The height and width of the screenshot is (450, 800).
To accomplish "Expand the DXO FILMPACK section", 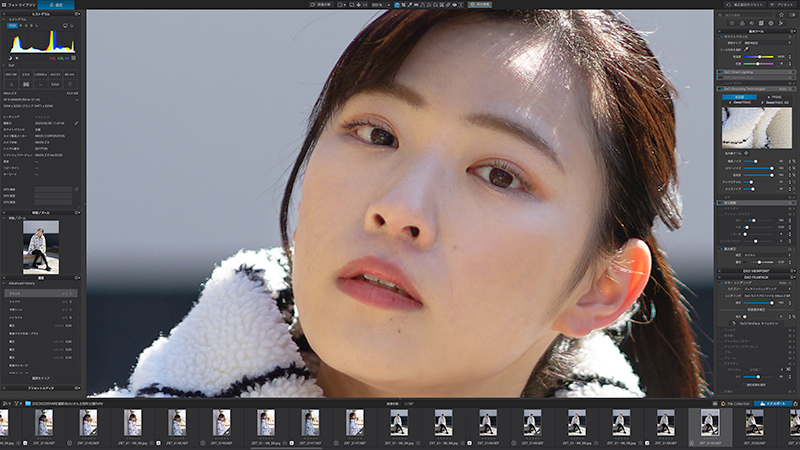I will pyautogui.click(x=756, y=277).
